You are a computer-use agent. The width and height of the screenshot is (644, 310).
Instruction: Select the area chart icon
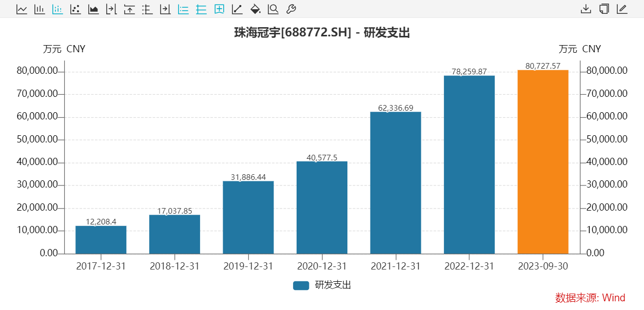(93, 9)
